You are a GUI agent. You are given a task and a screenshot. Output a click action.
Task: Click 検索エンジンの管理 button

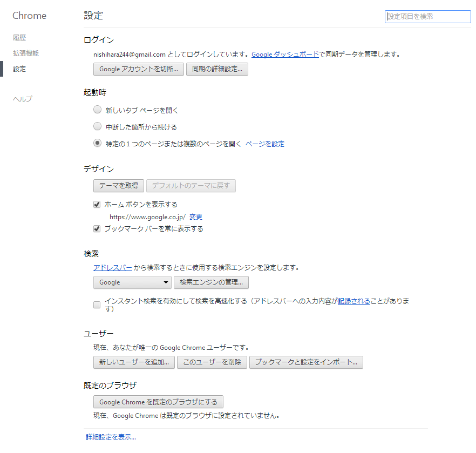(211, 282)
